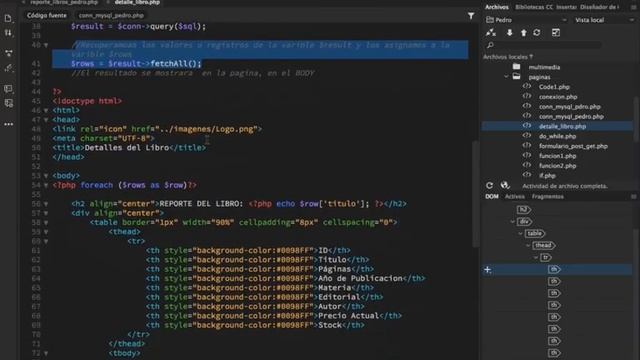Open the Open Documents toolbar icon
640x360 pixels.
click(8, 18)
